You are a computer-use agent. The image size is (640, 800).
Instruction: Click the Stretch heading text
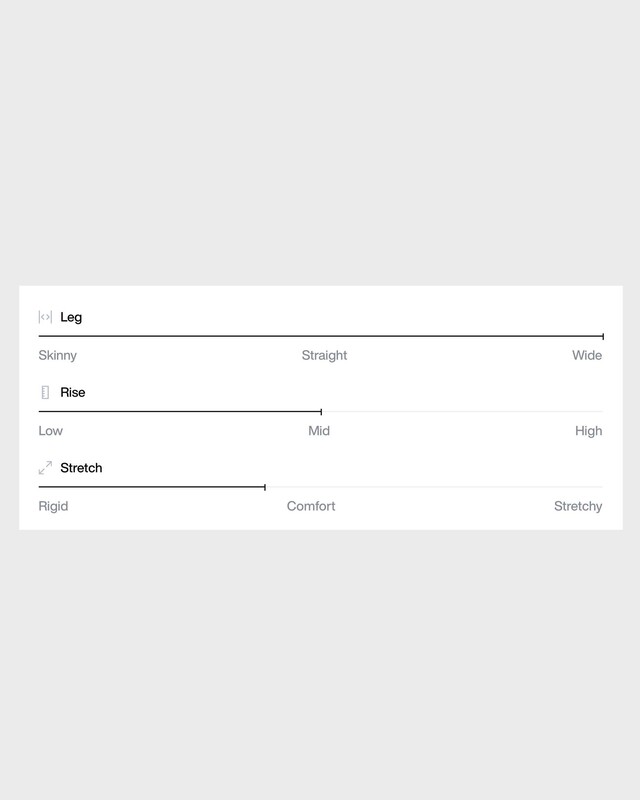tap(81, 468)
